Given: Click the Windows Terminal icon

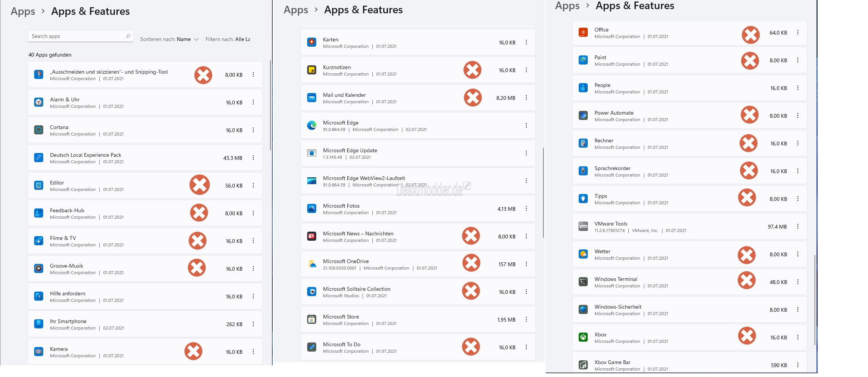Looking at the screenshot, I should click(583, 282).
